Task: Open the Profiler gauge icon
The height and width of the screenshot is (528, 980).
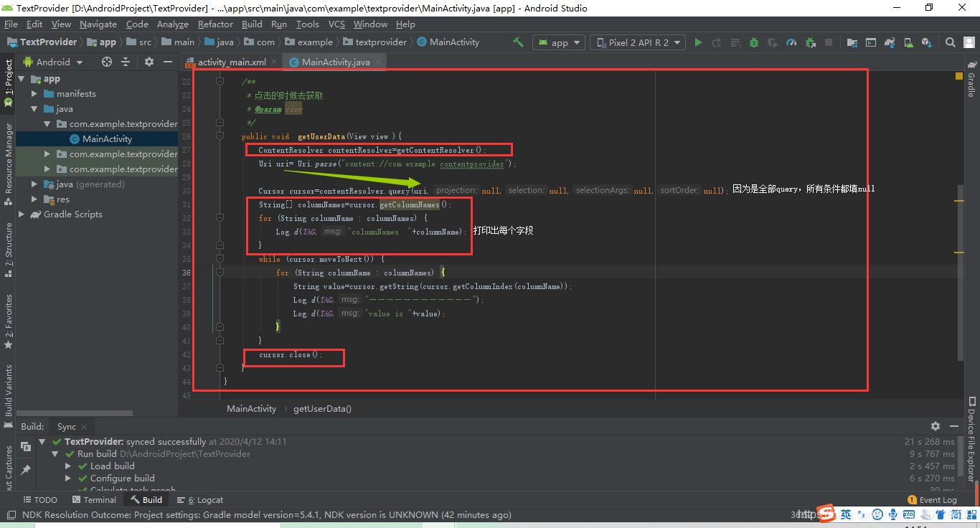Action: pos(791,42)
